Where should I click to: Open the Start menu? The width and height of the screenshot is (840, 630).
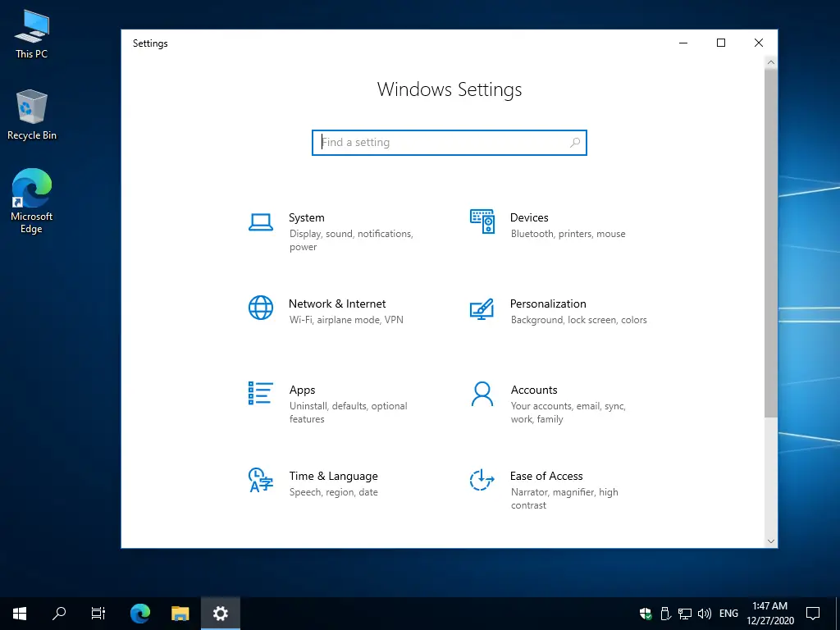point(19,613)
